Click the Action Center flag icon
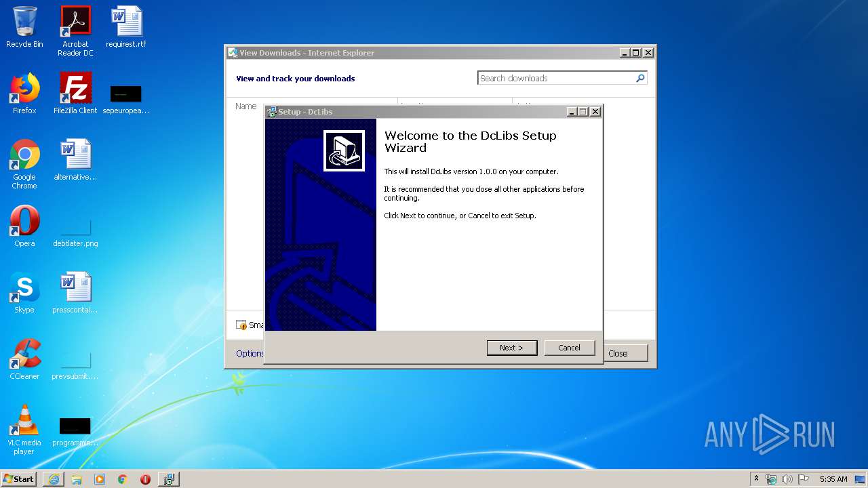Screen dimensions: 868x488 [x=804, y=479]
